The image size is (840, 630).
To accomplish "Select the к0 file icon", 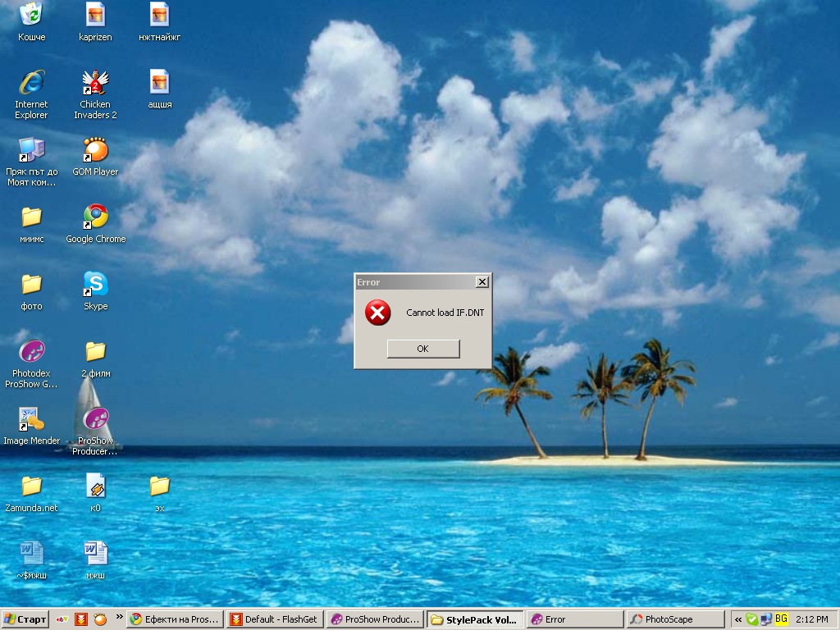I will 95,493.
